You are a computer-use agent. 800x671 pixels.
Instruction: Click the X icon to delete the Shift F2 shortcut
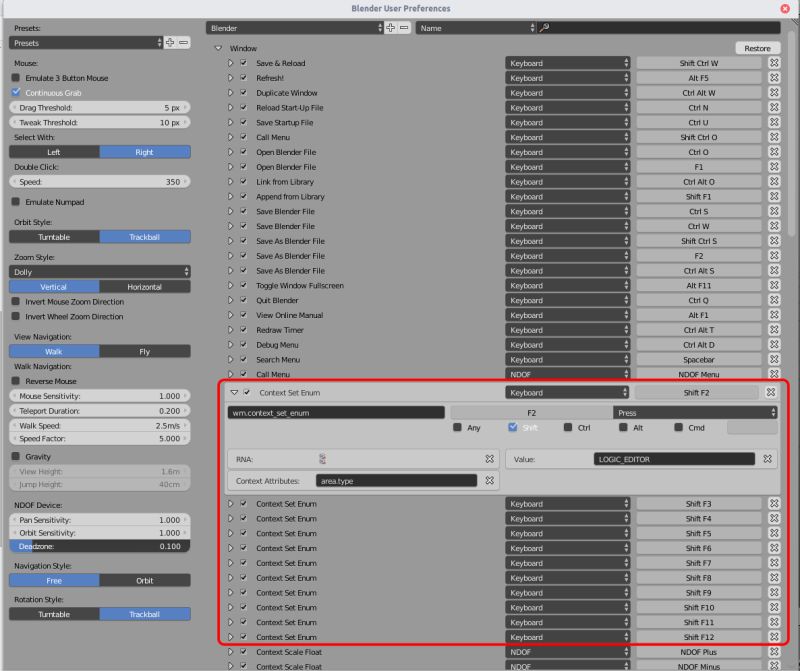tap(772, 393)
